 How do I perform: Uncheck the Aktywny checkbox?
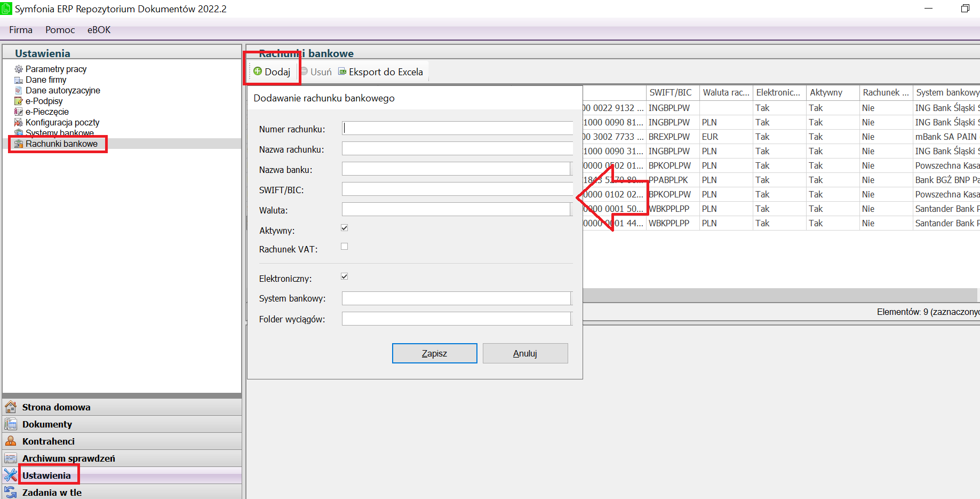[x=345, y=228]
